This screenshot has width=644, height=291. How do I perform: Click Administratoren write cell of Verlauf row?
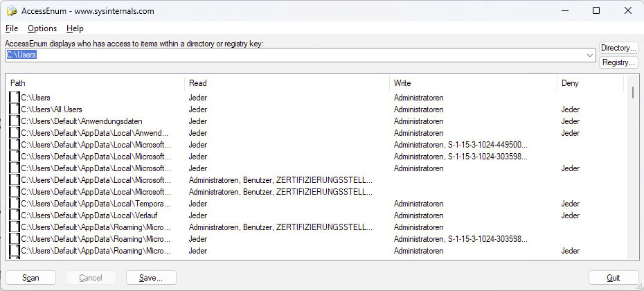[x=418, y=215]
